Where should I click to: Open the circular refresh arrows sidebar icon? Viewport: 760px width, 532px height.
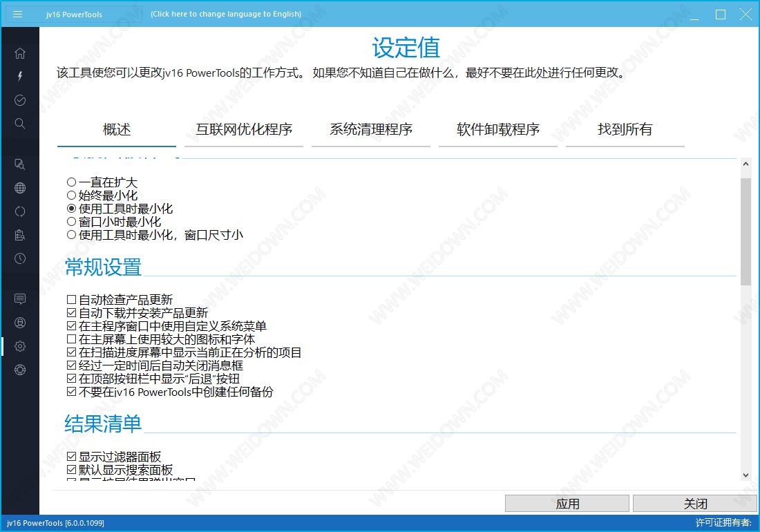[20, 211]
